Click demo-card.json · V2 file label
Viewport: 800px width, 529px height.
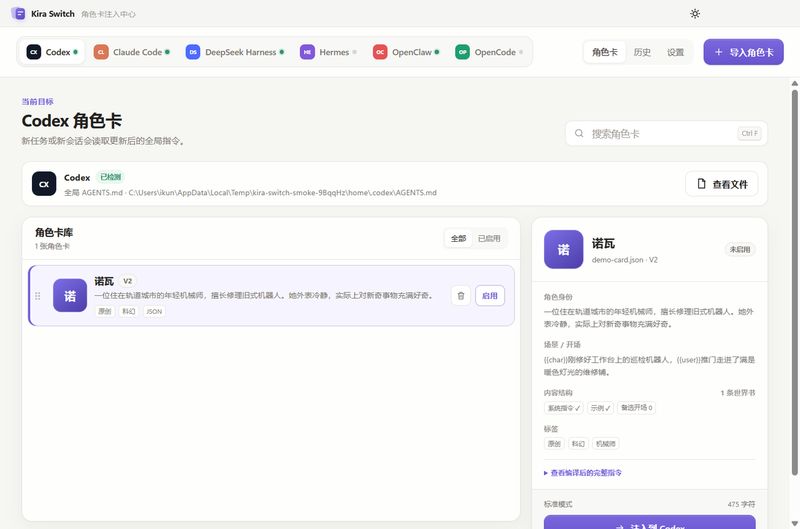point(624,260)
